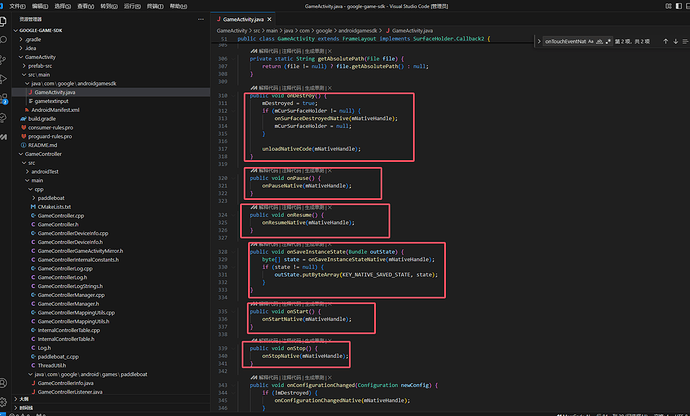
Task: Toggle Match Case in find widget
Action: click(x=591, y=43)
